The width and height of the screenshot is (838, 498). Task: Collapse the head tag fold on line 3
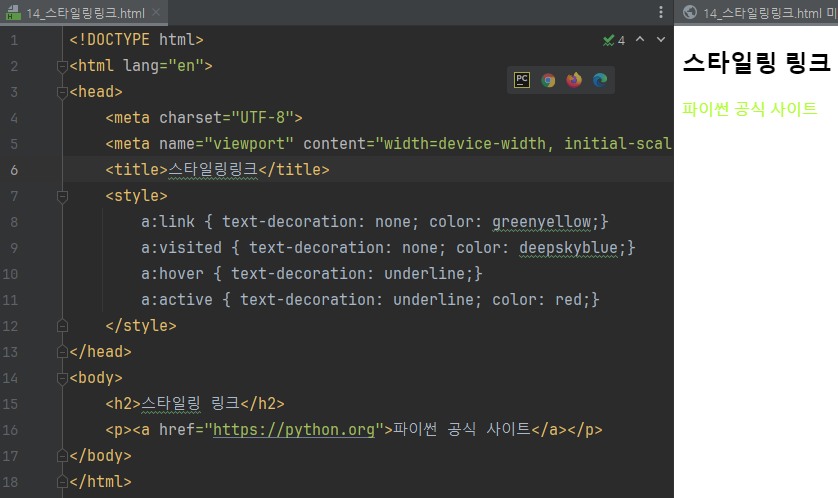(x=62, y=92)
